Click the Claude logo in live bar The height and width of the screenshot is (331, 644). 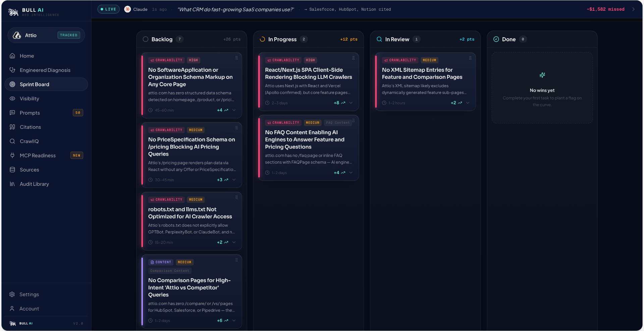(x=127, y=9)
